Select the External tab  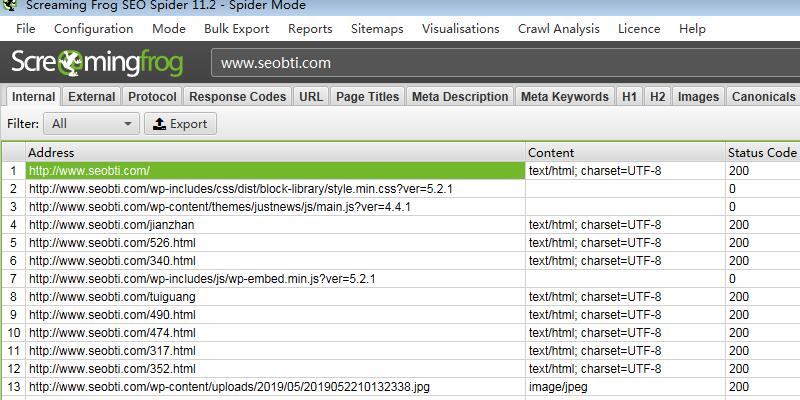[x=91, y=97]
